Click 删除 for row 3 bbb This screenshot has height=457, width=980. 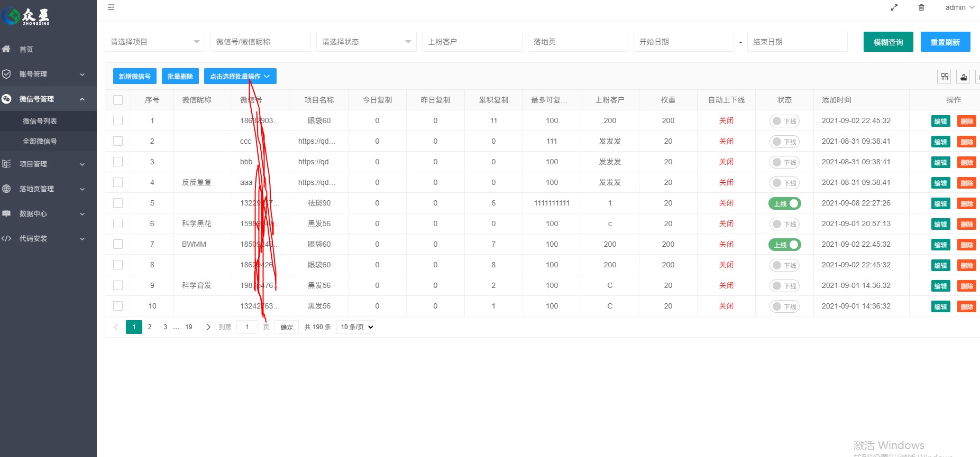click(966, 162)
